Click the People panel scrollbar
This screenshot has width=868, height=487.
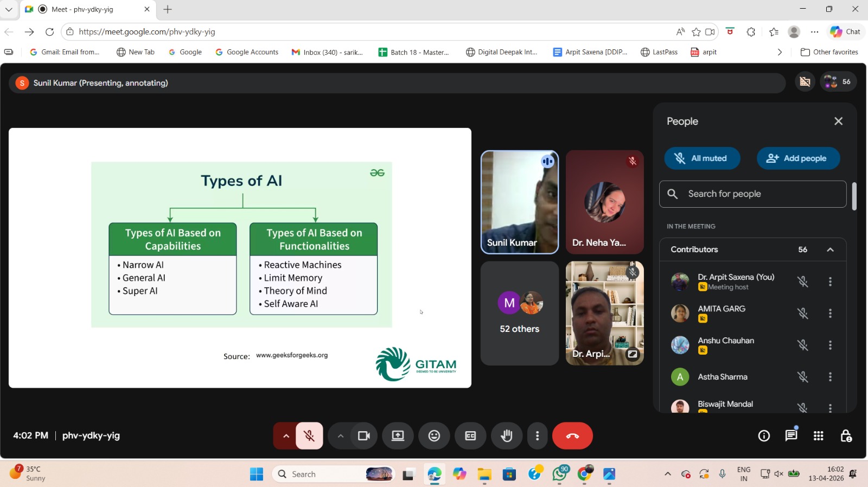click(x=854, y=196)
